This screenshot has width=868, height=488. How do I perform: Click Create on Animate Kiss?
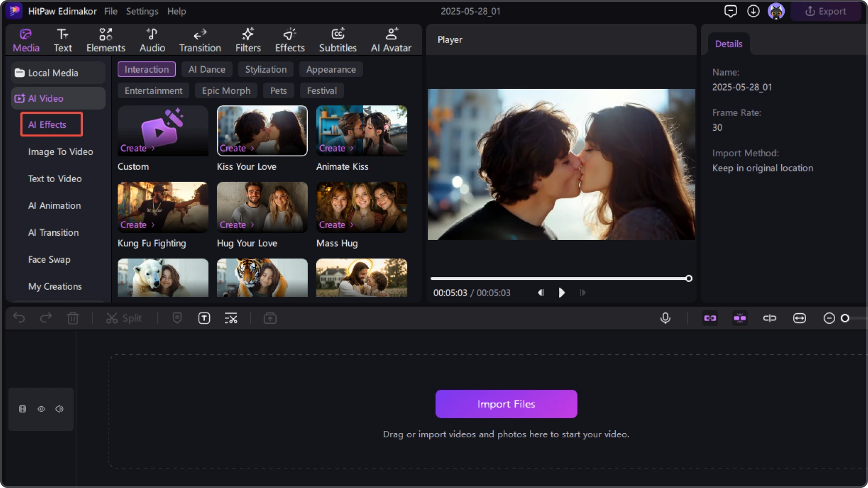(336, 148)
